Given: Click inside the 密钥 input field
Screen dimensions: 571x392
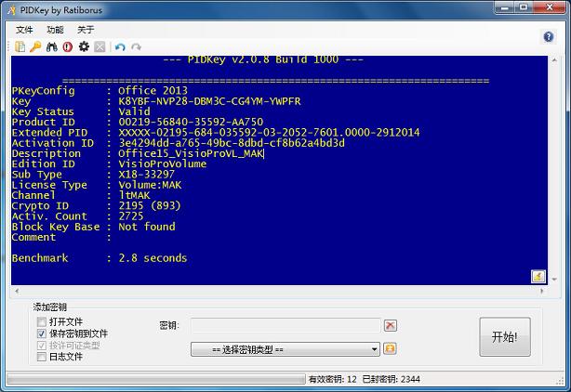Looking at the screenshot, I should coord(285,325).
